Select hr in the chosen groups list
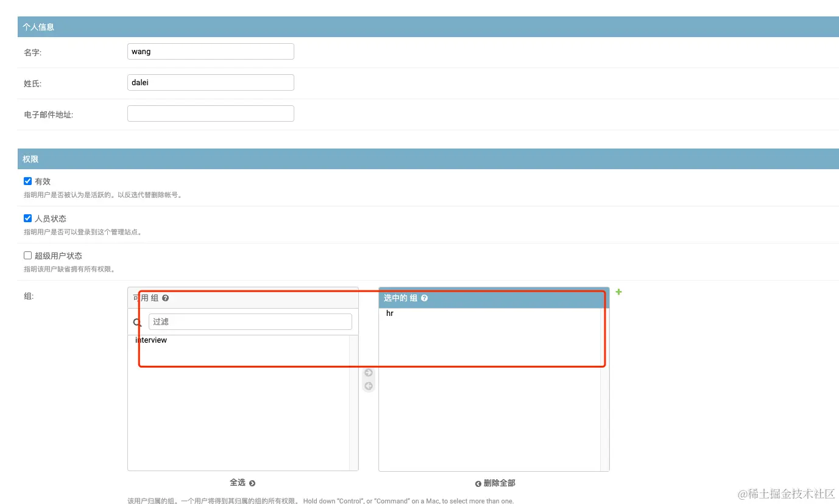Screen dimensions: 839x504 click(x=390, y=313)
